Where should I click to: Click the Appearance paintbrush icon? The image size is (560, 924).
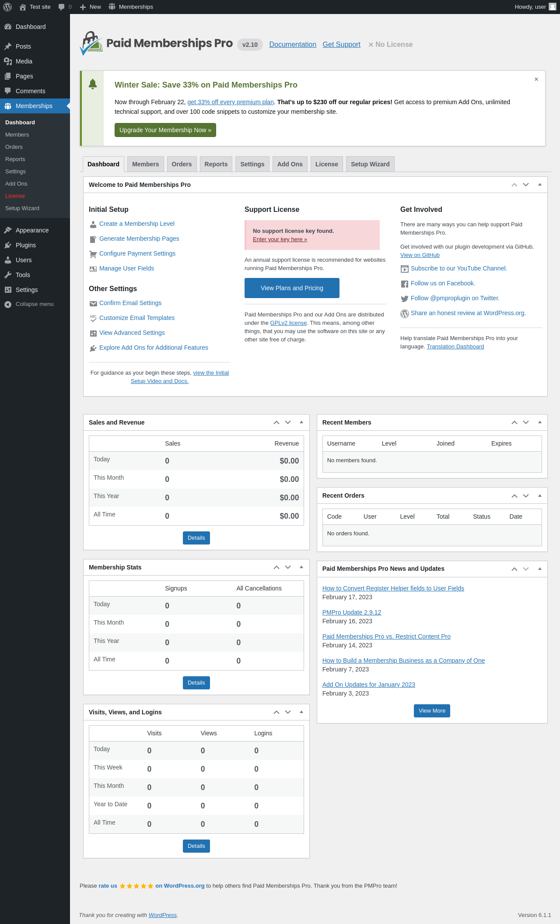pos(8,230)
